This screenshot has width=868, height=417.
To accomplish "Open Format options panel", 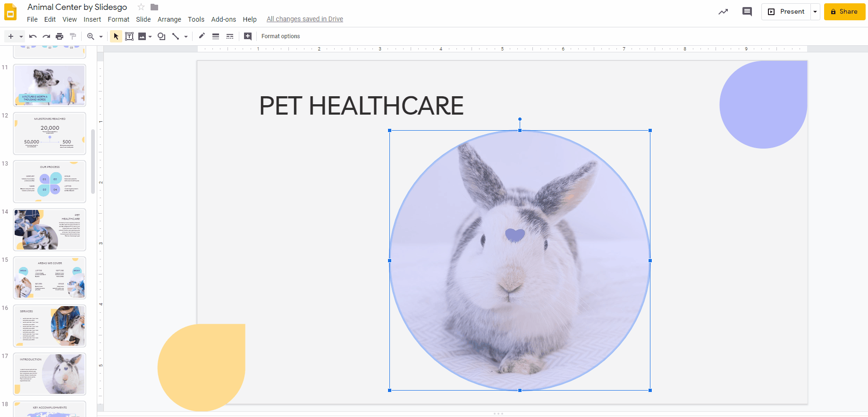I will (280, 36).
